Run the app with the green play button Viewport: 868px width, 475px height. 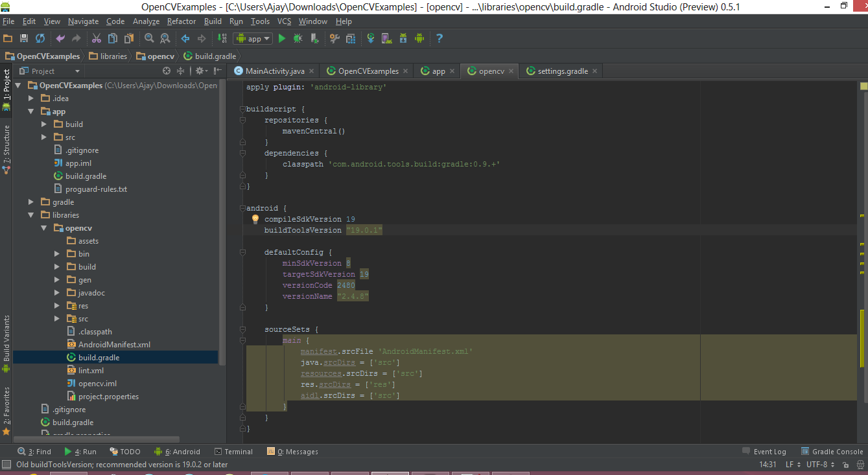pos(282,39)
